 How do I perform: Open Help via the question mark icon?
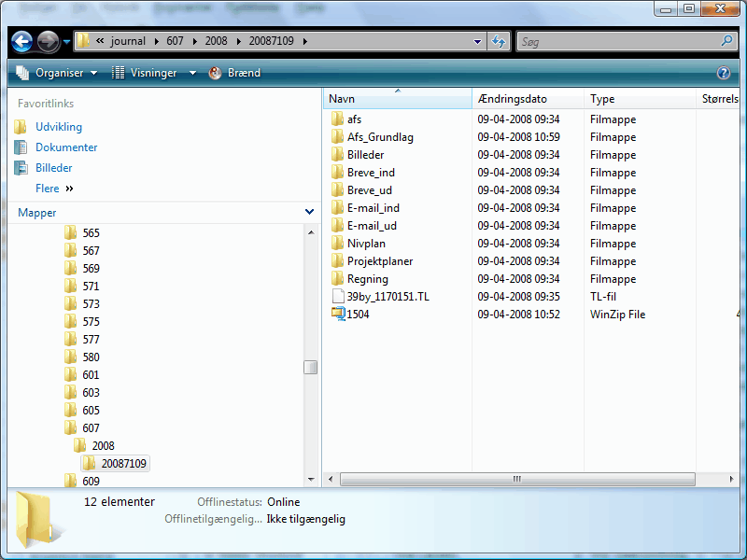(x=723, y=73)
